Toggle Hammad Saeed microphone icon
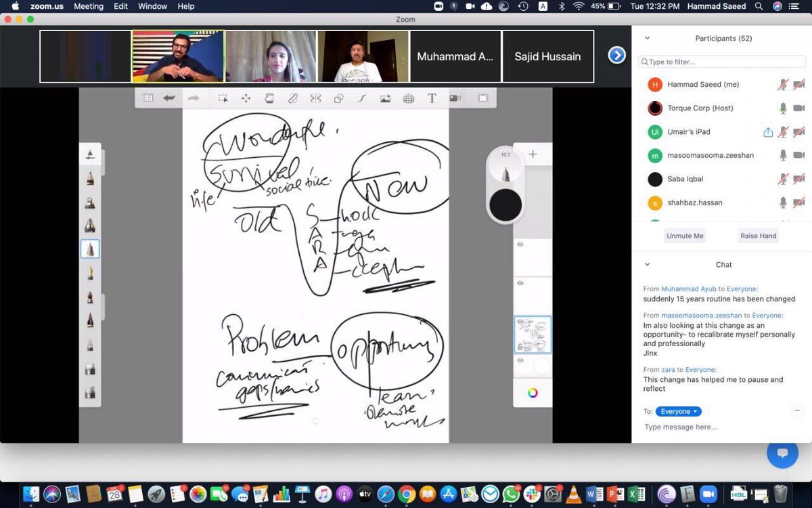This screenshot has width=812, height=508. 783,85
